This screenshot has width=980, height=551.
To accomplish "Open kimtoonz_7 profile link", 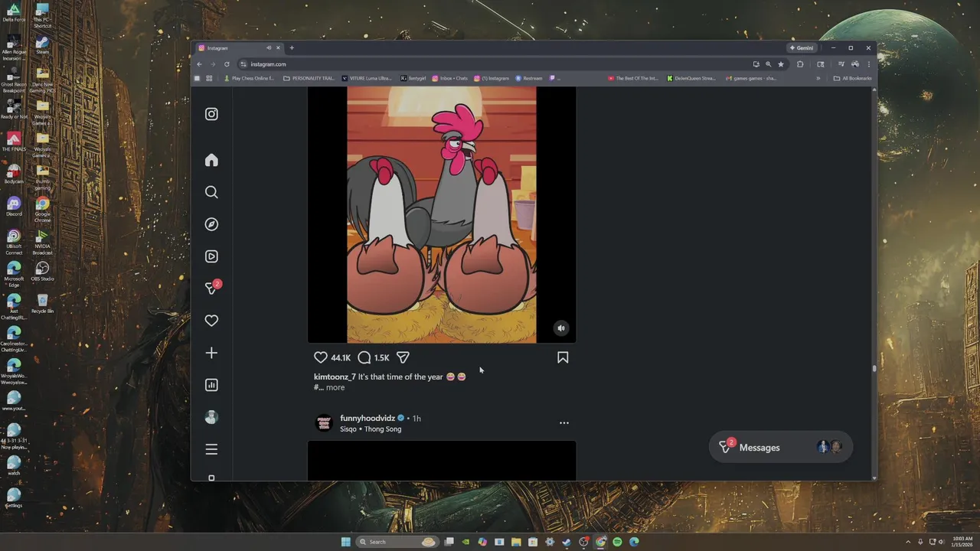I will (335, 377).
